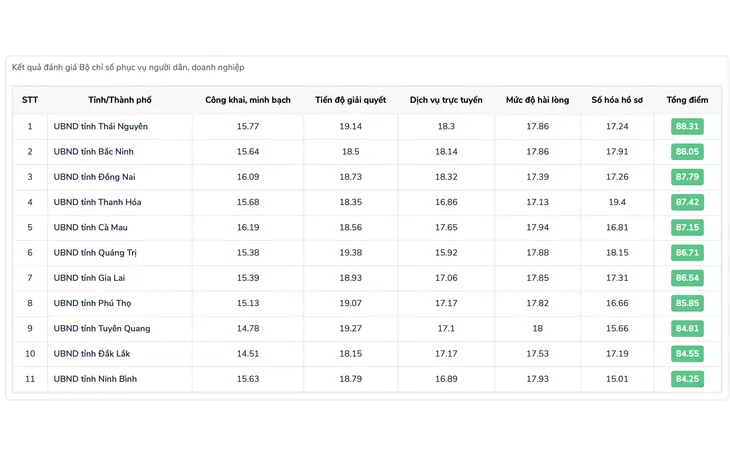Select the Dịch vụ trực tuyến header
The width and height of the screenshot is (730, 456).
pos(446,100)
